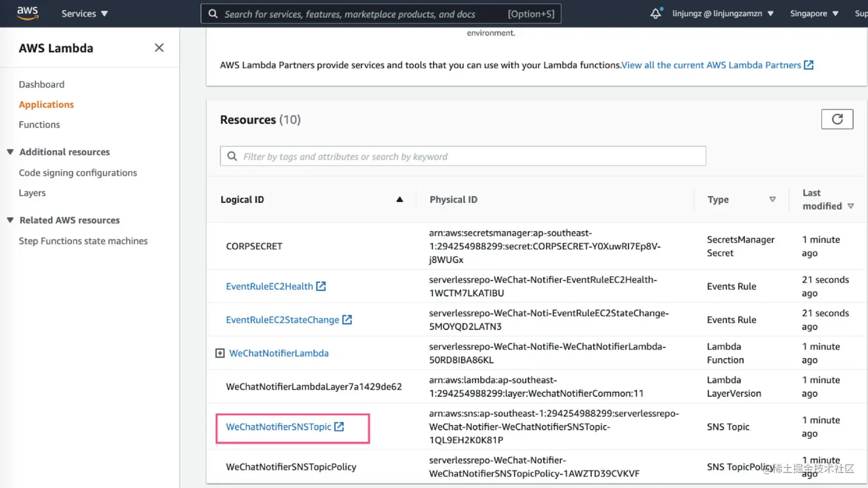Image resolution: width=868 pixels, height=488 pixels.
Task: Click the WechatNotifierCommon:11 layer ARN
Action: 536,386
